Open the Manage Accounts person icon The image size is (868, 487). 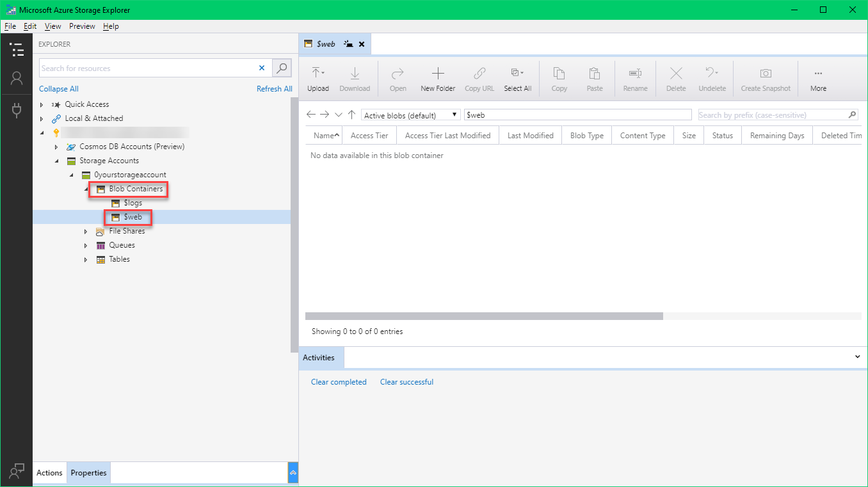click(x=17, y=78)
